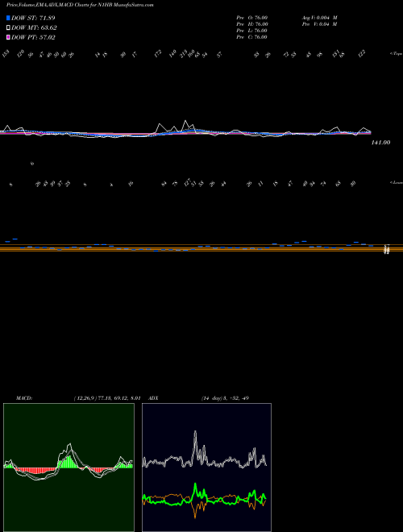Click the 'Pre C: 76.00' value

(x=252, y=37)
